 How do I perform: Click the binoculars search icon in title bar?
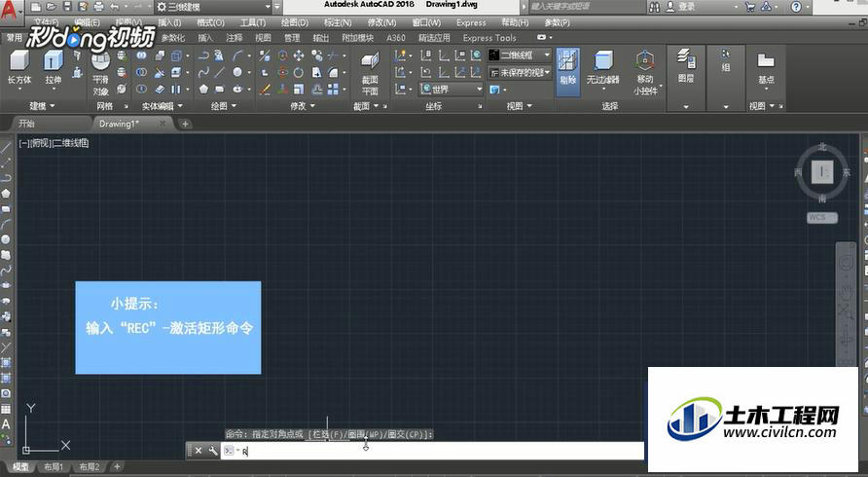pyautogui.click(x=654, y=7)
